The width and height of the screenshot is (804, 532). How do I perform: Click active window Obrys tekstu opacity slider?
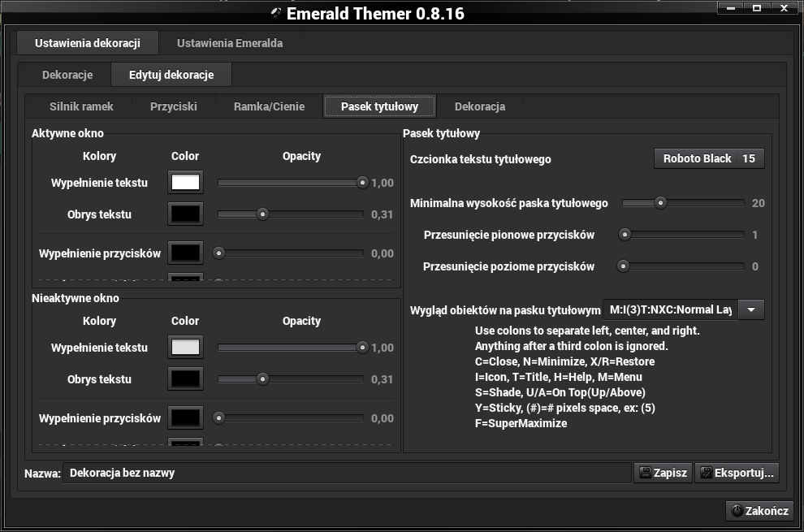(x=291, y=214)
